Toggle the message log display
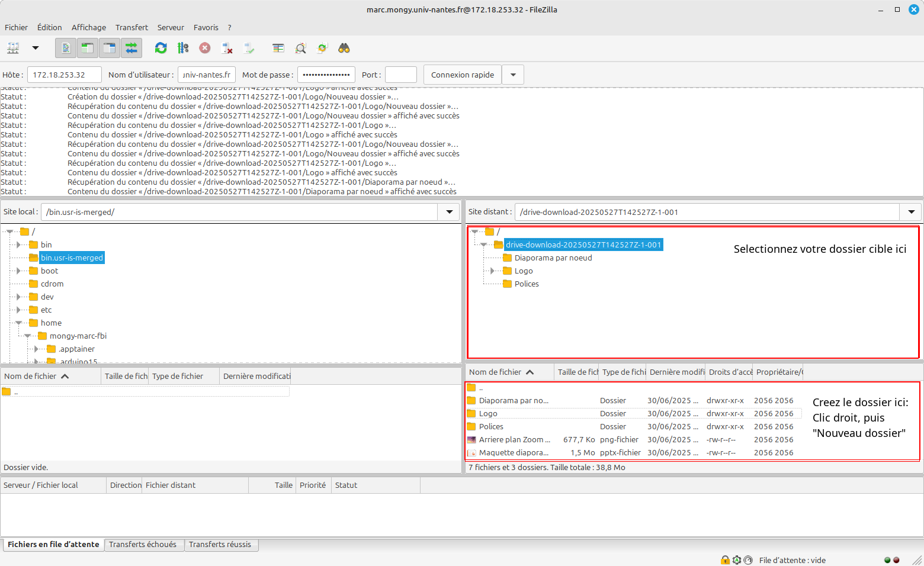924x566 pixels. (x=65, y=48)
